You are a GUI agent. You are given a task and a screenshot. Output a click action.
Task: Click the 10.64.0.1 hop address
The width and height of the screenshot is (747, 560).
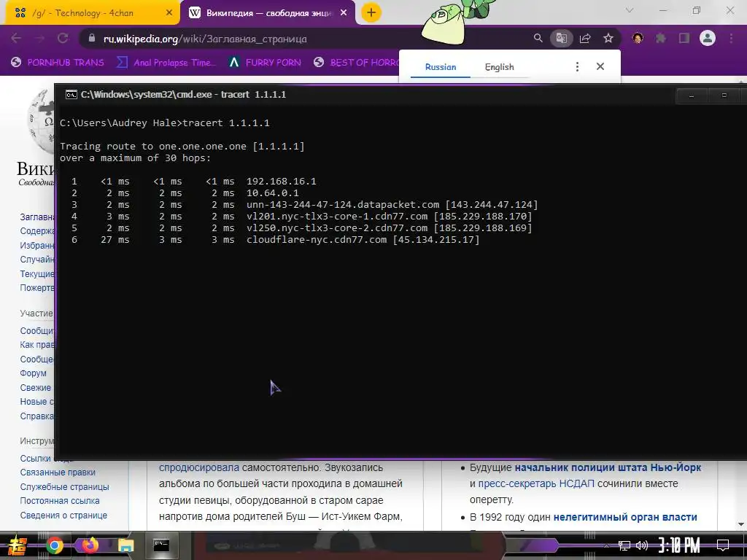[x=273, y=192]
